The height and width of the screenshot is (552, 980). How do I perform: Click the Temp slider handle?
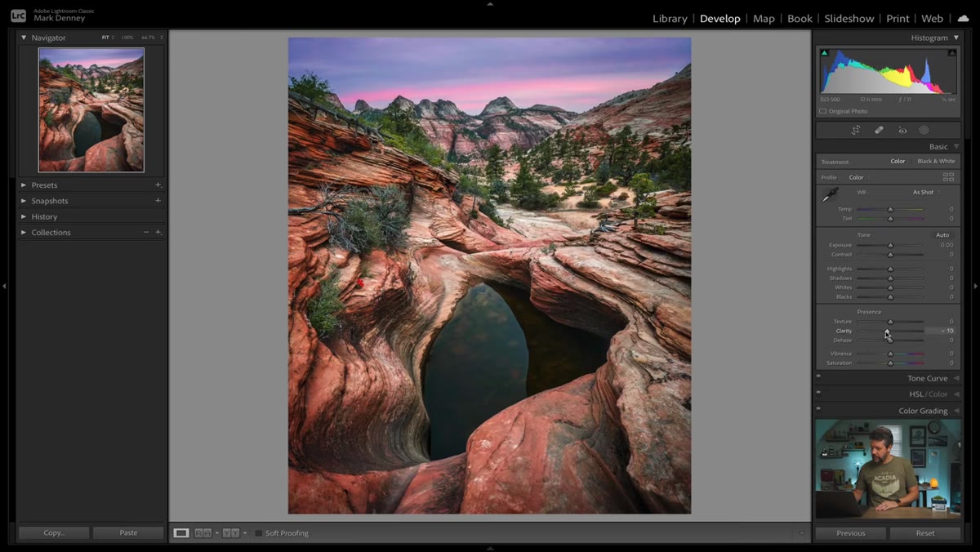coord(890,209)
